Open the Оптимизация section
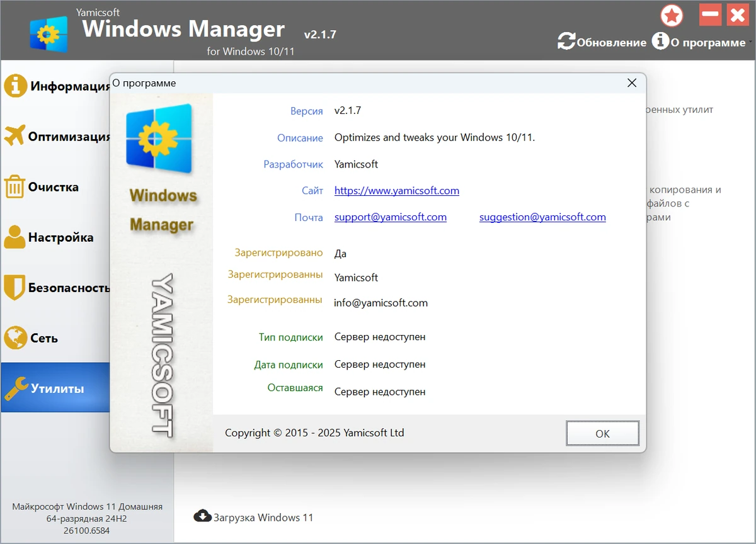This screenshot has width=756, height=544. click(55, 137)
